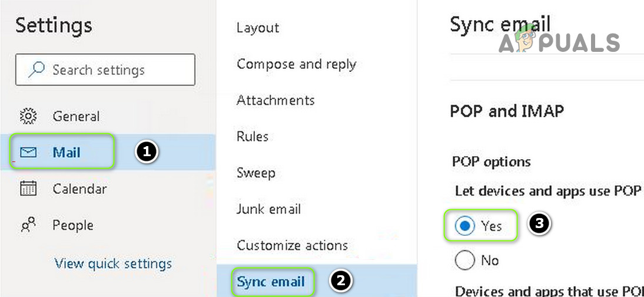
Task: Open View quick settings link
Action: point(113,263)
